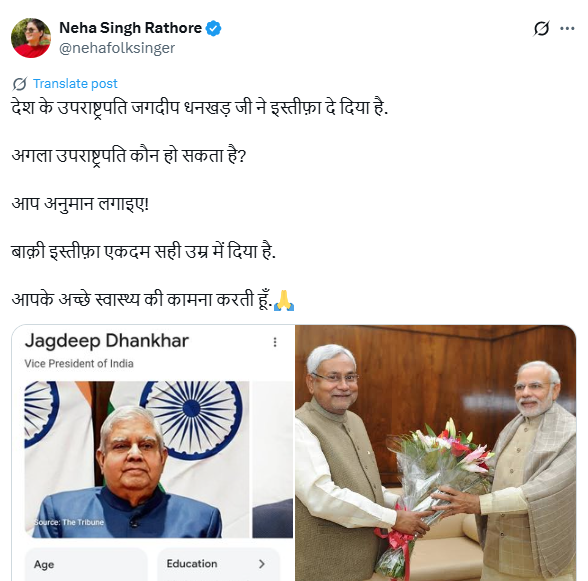
Task: Click the Neha Singh Rathore display name
Action: (130, 28)
